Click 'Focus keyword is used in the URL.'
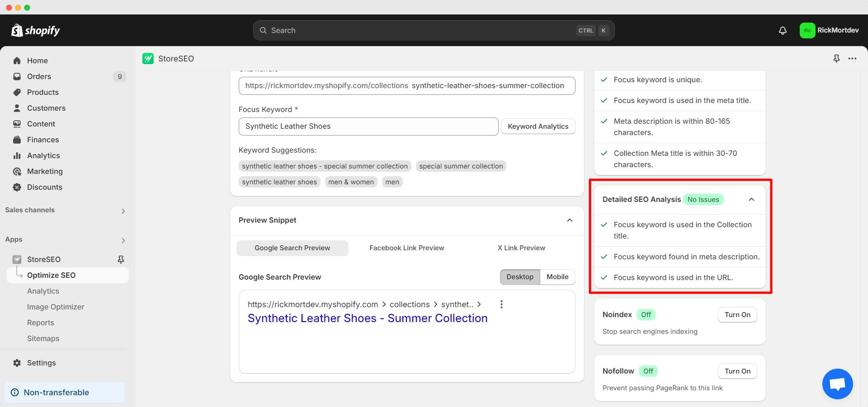The image size is (868, 407). click(x=673, y=277)
